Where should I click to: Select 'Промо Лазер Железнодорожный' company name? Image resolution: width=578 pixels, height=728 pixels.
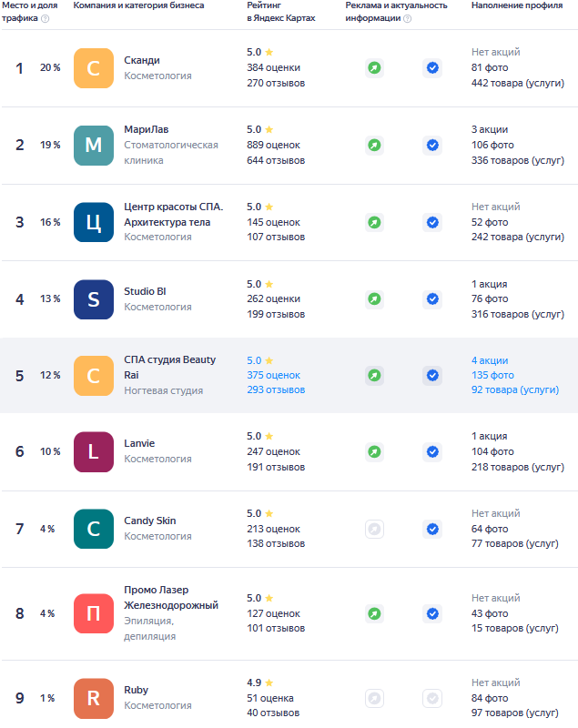pos(171,598)
